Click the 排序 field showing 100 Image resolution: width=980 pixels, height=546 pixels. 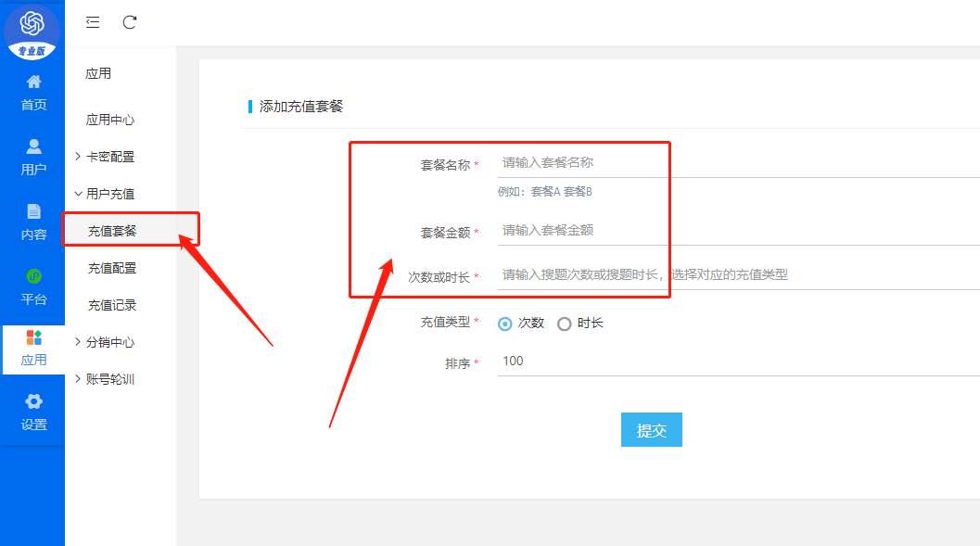point(739,362)
